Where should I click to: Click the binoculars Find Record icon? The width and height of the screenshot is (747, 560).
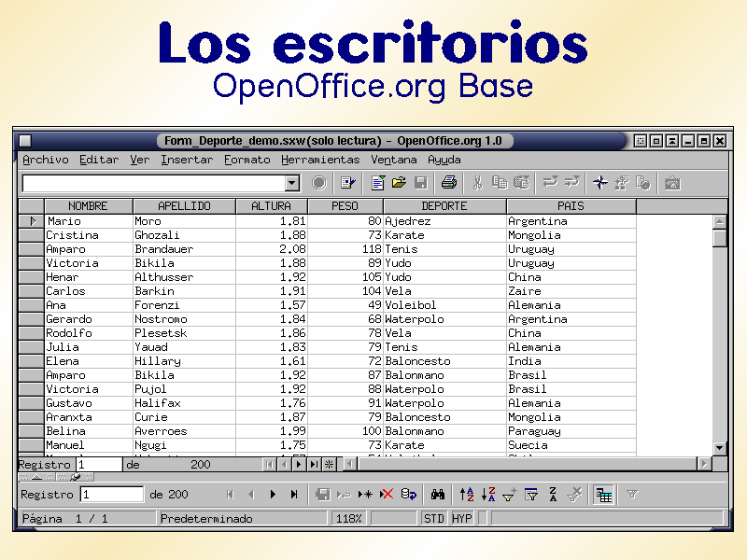[437, 495]
